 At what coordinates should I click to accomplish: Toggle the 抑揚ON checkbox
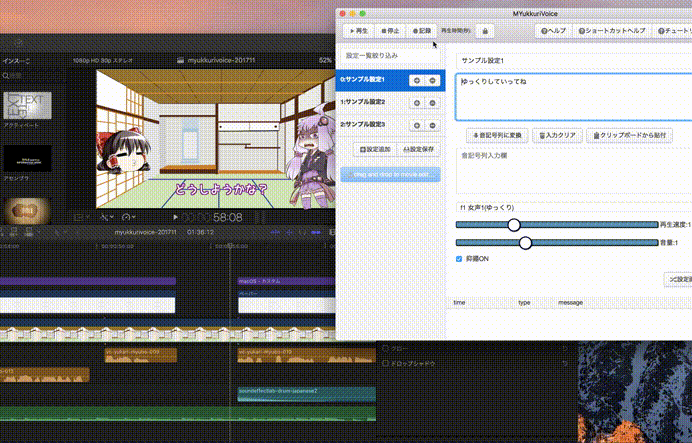[459, 259]
